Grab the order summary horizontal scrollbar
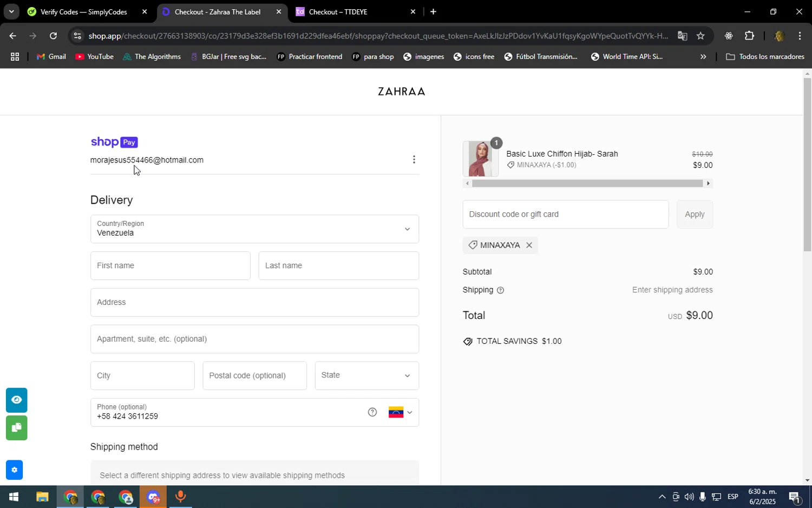This screenshot has height=508, width=812. coord(587,184)
